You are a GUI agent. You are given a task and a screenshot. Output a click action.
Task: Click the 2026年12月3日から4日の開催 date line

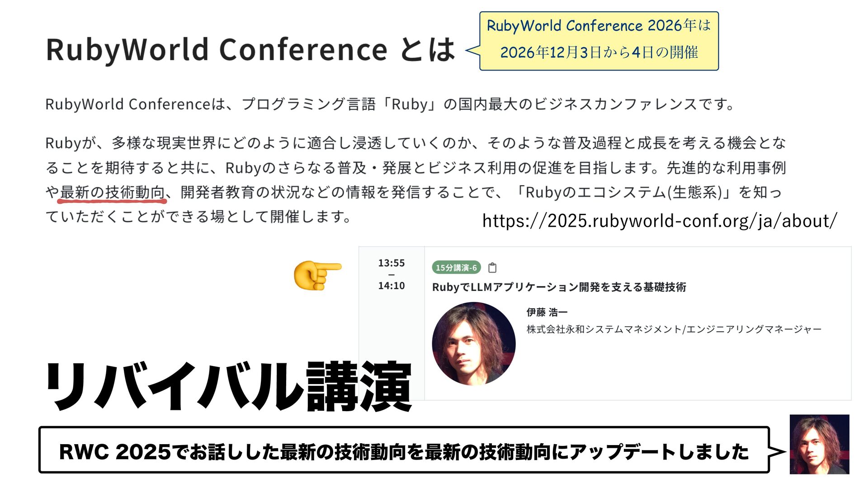point(599,53)
